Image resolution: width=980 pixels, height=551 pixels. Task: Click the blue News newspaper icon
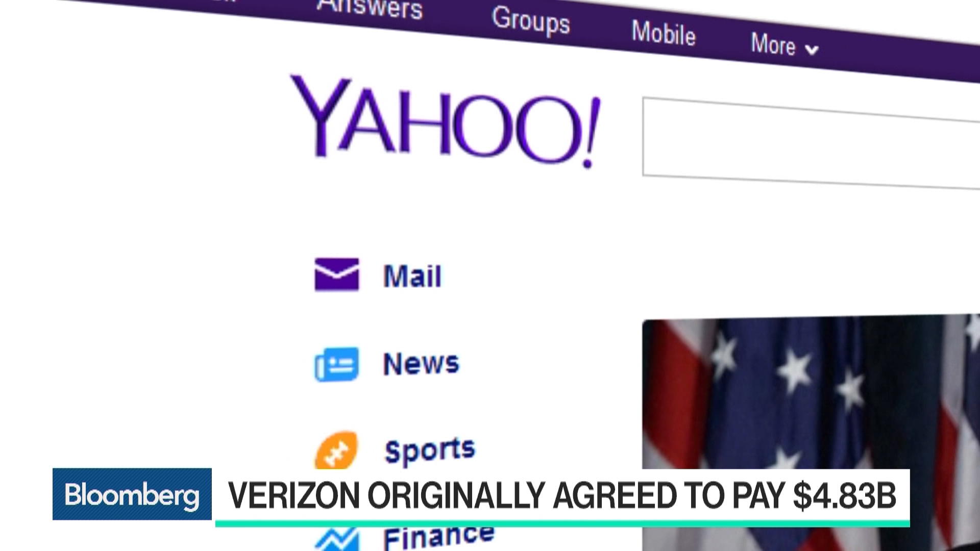click(336, 364)
